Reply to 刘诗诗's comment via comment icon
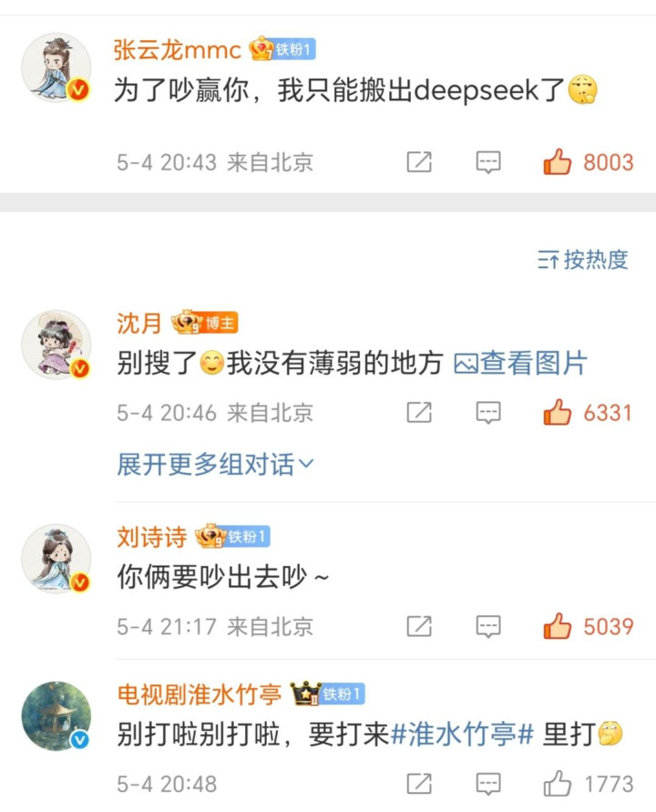The width and height of the screenshot is (656, 812). point(488,627)
